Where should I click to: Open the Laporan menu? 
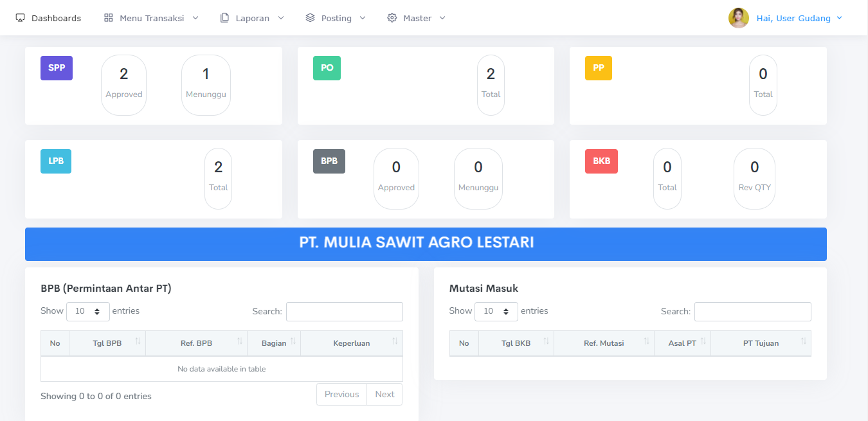tap(252, 17)
